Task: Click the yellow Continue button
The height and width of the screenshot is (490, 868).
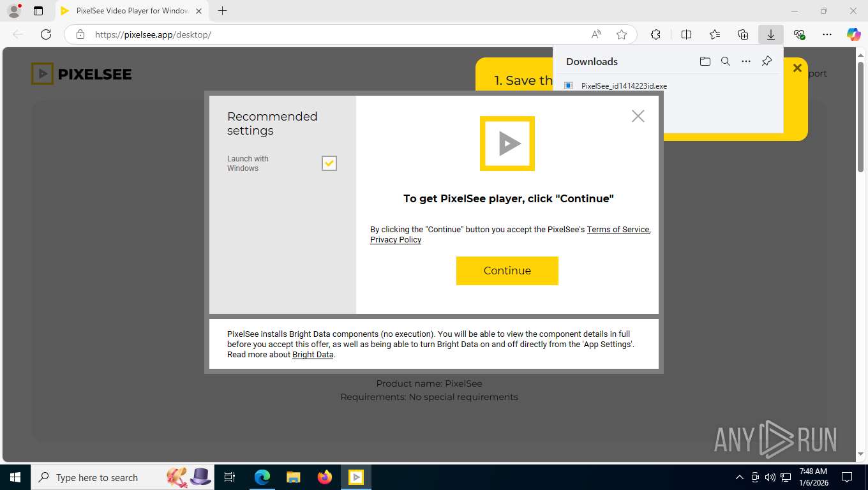Action: (507, 271)
